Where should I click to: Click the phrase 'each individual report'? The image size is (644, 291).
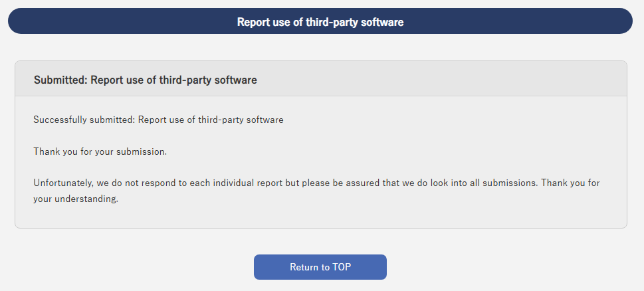[x=236, y=183]
